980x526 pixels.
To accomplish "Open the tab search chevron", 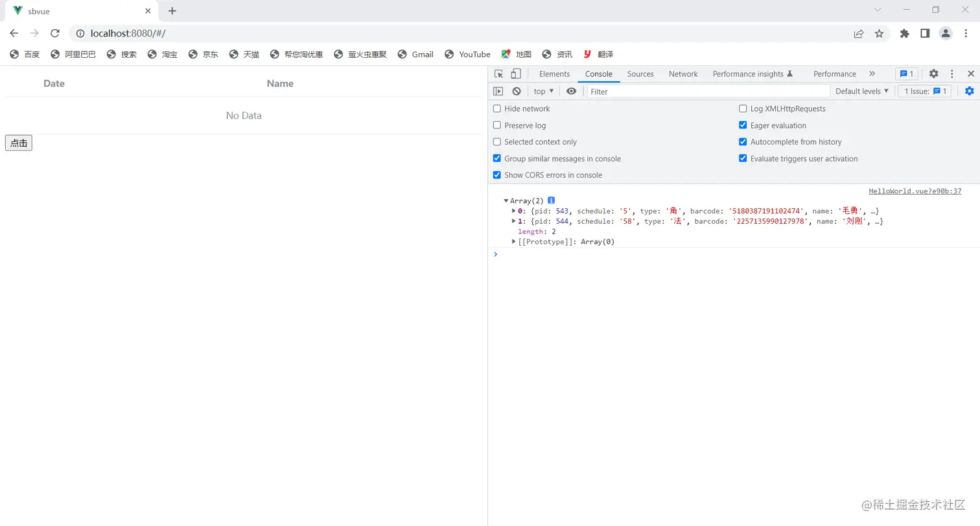I will coord(878,10).
